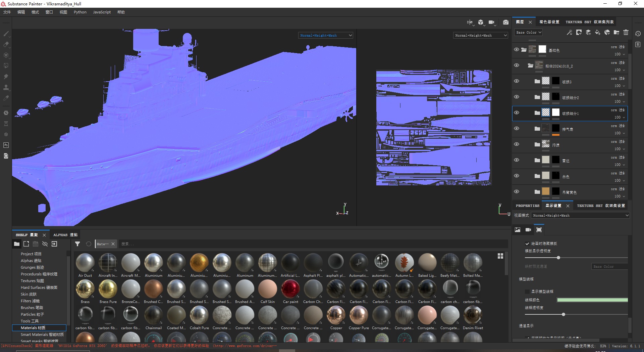Open the environment settings image tab
This screenshot has height=352, width=644.
[518, 230]
